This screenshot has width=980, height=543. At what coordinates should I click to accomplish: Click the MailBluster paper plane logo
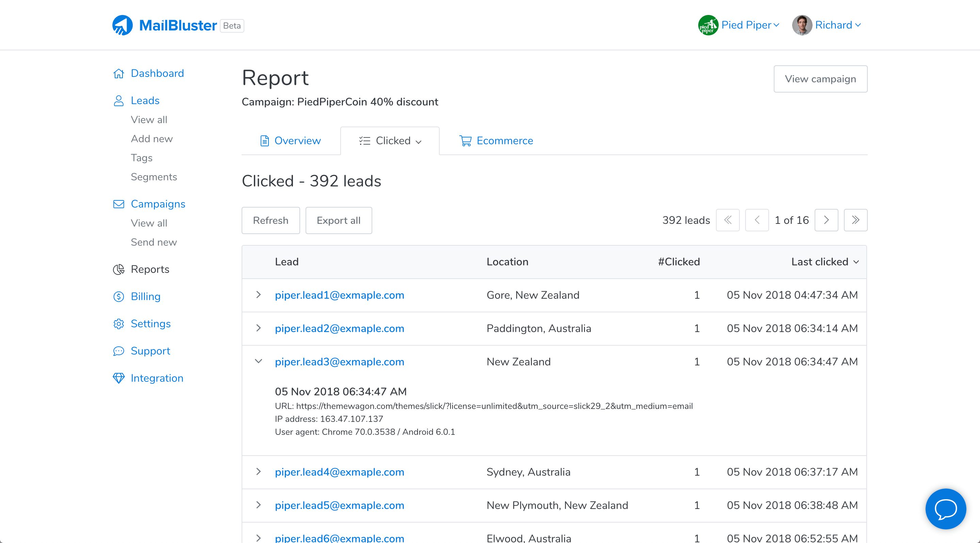(x=122, y=25)
